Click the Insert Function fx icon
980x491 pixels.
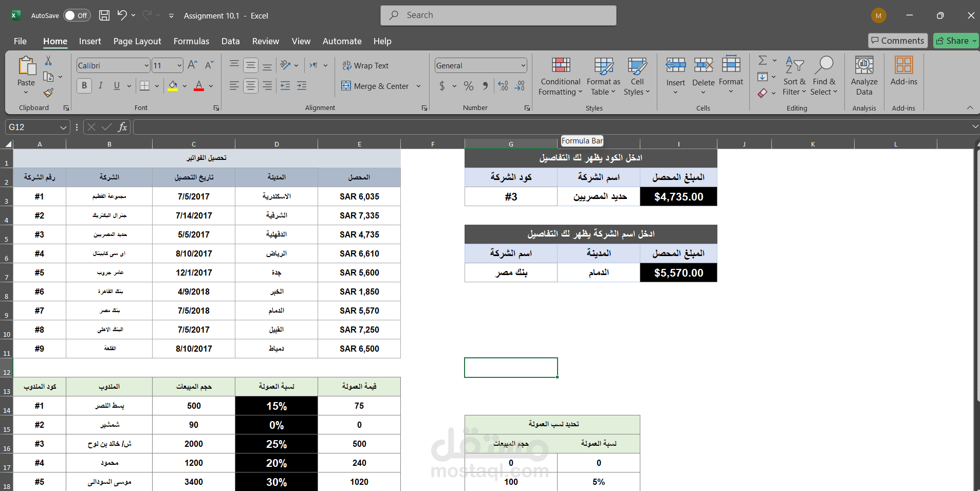point(122,127)
